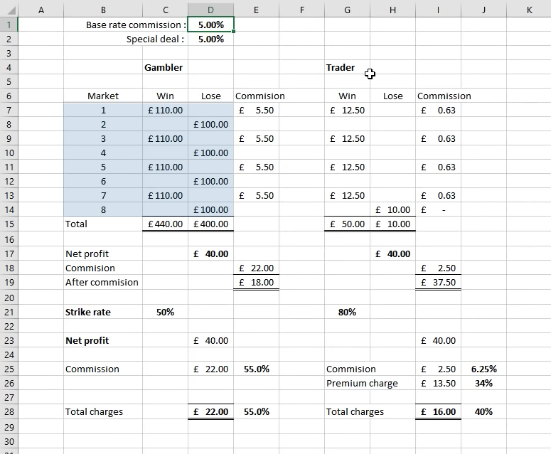This screenshot has width=551, height=454.
Task: Click Market 1 win cell £110.00
Action: click(x=165, y=110)
